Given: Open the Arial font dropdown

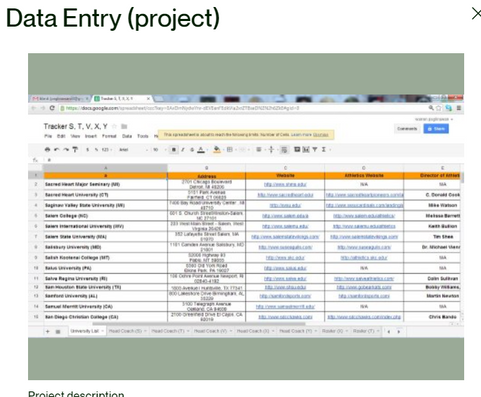Looking at the screenshot, I should (133, 150).
